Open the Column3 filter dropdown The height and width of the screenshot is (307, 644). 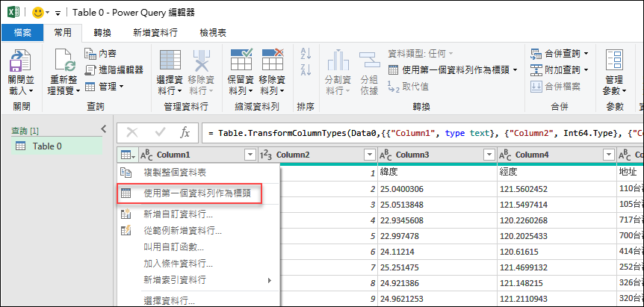[x=489, y=155]
